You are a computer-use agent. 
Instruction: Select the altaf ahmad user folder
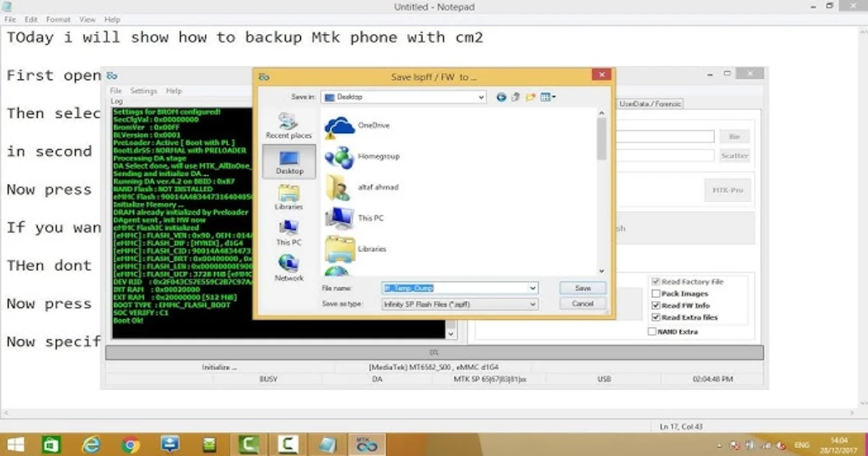click(x=362, y=187)
